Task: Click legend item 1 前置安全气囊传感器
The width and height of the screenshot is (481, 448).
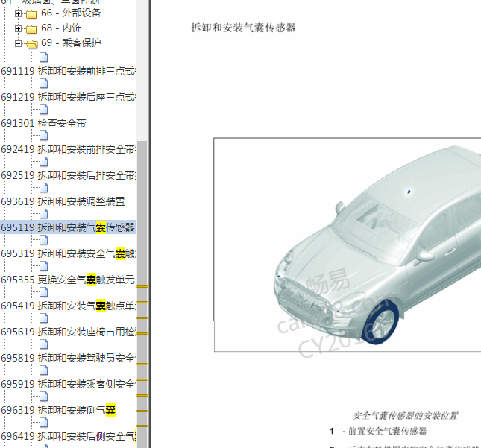Action: point(378,431)
